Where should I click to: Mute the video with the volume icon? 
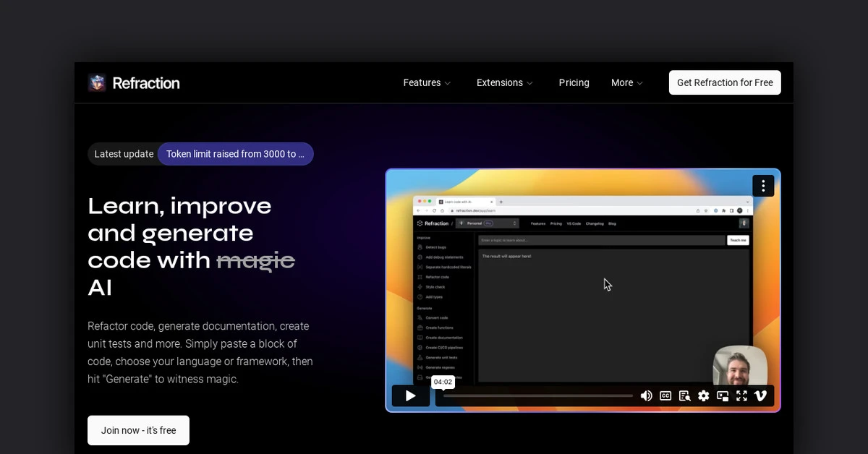(x=646, y=395)
